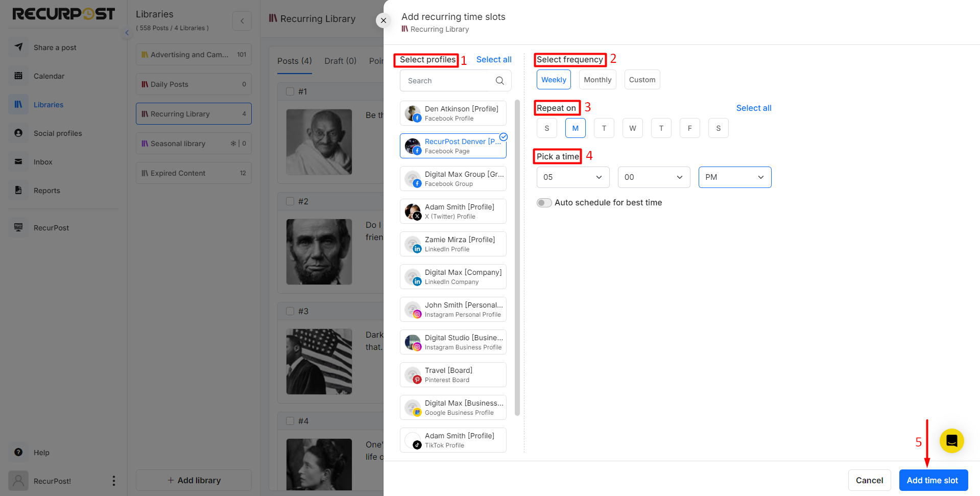
Task: Choose Weekly frequency
Action: (x=554, y=80)
